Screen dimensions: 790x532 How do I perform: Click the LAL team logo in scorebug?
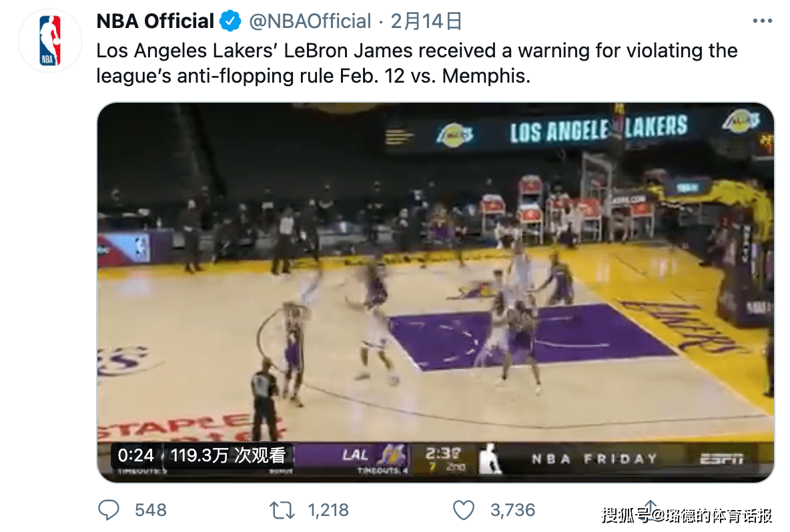393,455
